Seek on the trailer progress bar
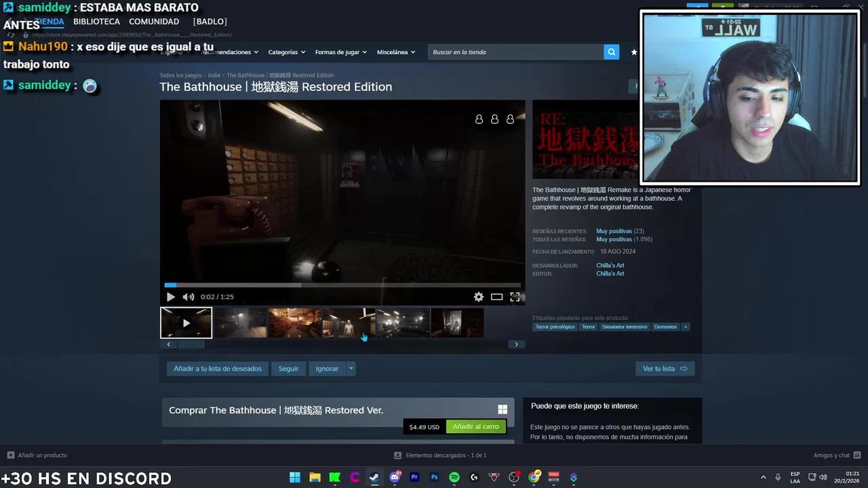 342,285
